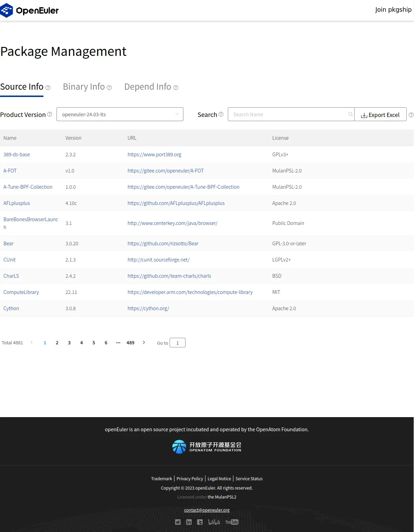This screenshot has height=532, width=414.
Task: Focus the Search Name input field
Action: pos(291,114)
